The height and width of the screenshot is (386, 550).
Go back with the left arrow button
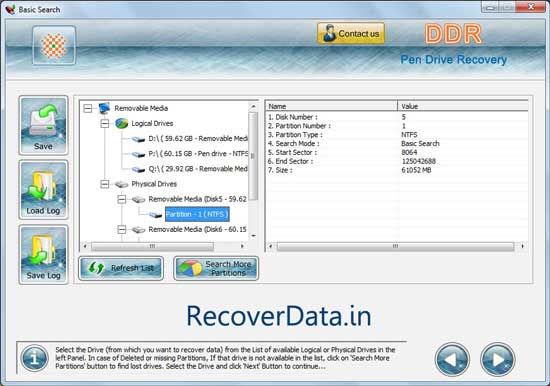tap(452, 359)
